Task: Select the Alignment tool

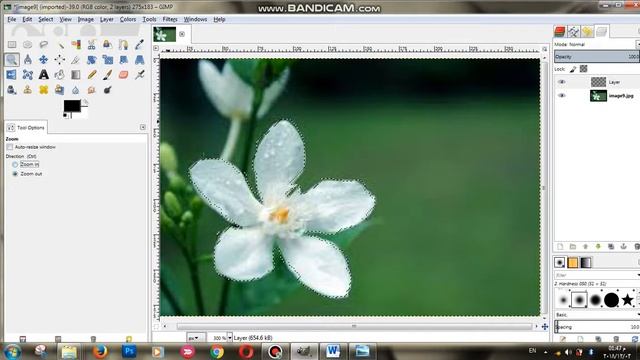Action: pyautogui.click(x=60, y=60)
